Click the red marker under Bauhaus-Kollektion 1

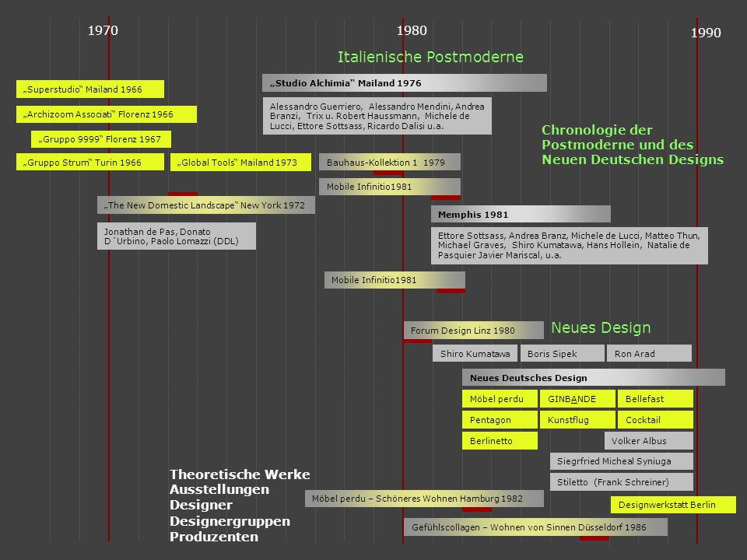click(388, 173)
